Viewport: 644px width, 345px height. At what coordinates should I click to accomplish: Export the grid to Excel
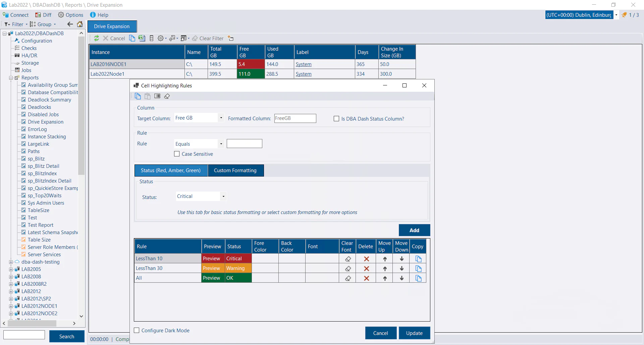(142, 38)
